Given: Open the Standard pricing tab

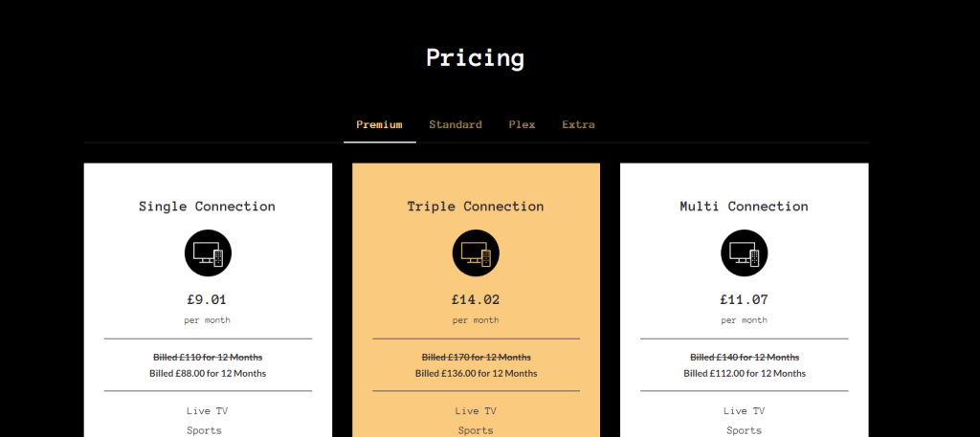Looking at the screenshot, I should (456, 125).
